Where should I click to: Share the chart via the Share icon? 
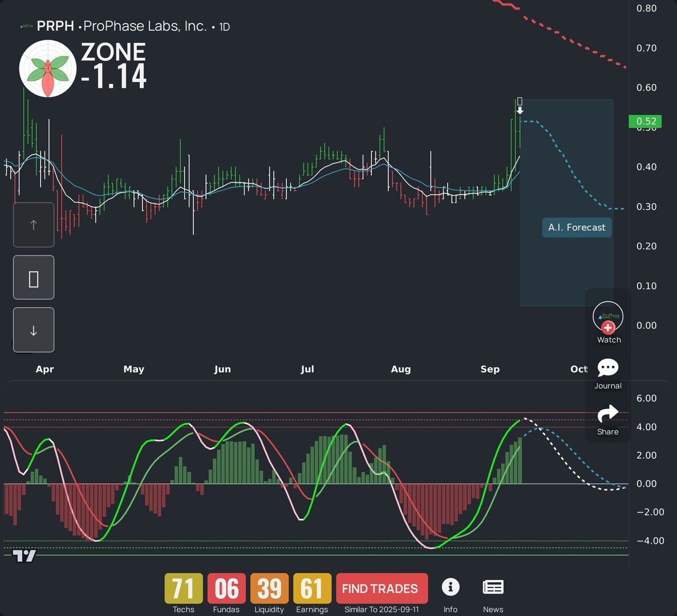(x=607, y=414)
